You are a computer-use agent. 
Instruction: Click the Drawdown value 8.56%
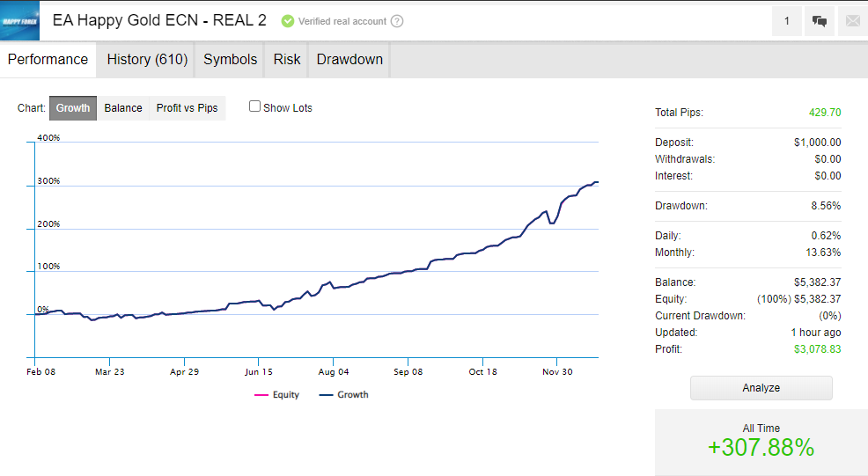[826, 206]
